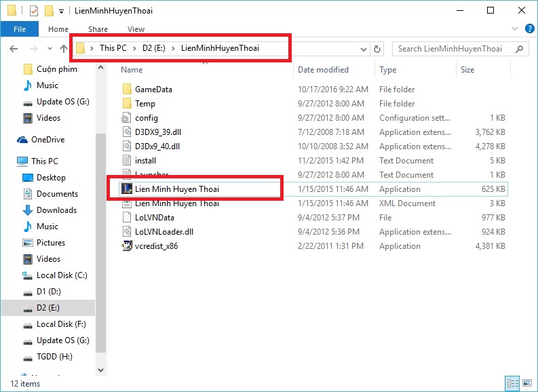Switch to the View tab
The height and width of the screenshot is (392, 538).
[x=136, y=29]
